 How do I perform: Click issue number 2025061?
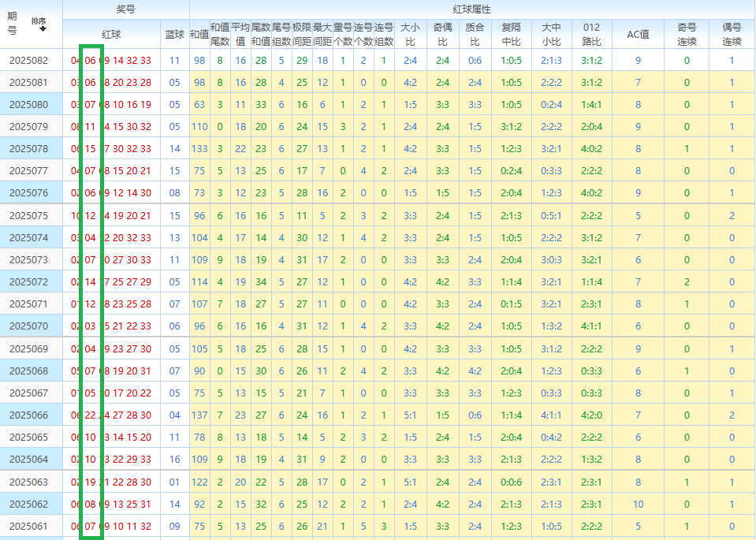pos(28,526)
